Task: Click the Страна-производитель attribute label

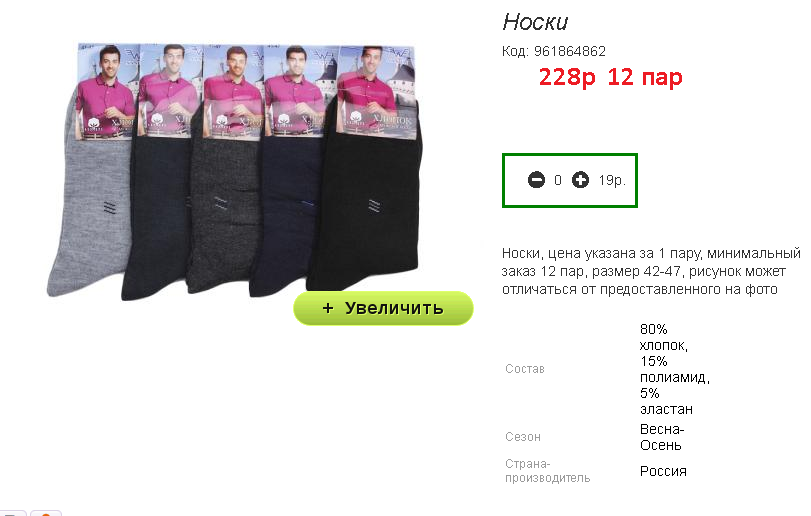Action: [x=547, y=471]
